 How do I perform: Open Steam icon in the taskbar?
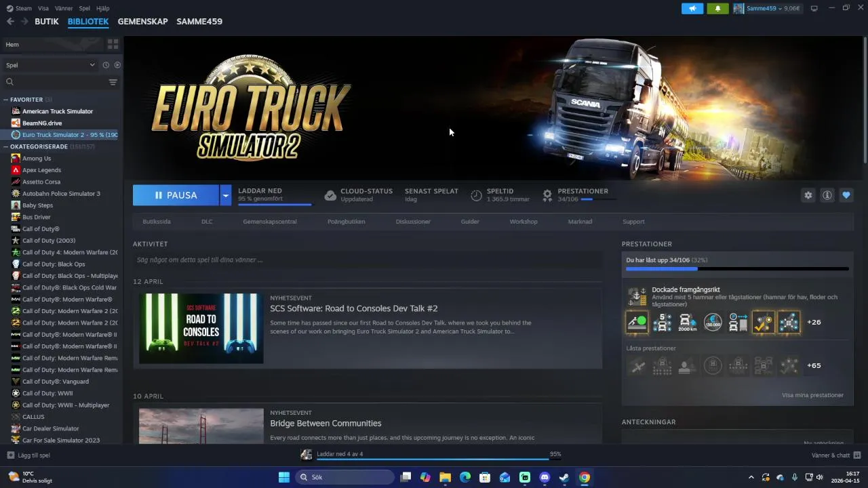564,477
